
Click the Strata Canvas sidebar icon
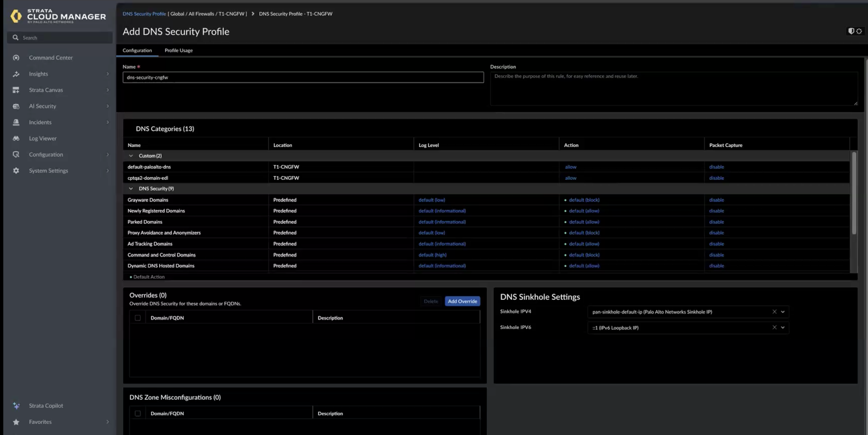pos(16,90)
